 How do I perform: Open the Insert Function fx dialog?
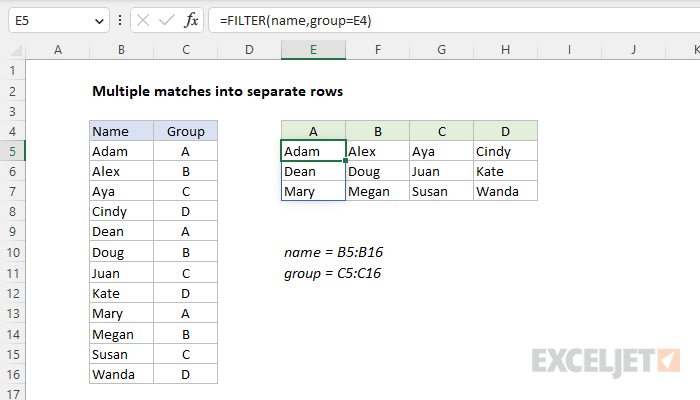pos(191,21)
